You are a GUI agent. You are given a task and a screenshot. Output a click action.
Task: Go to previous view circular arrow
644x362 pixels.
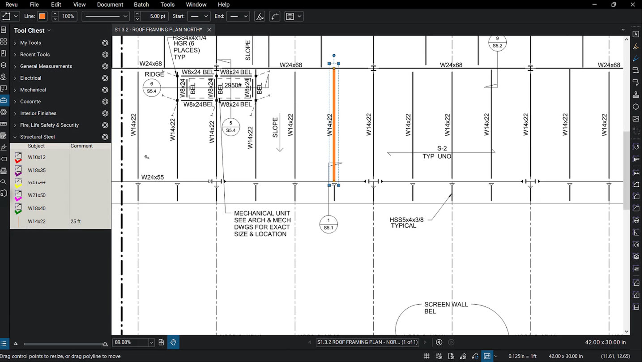(x=439, y=342)
